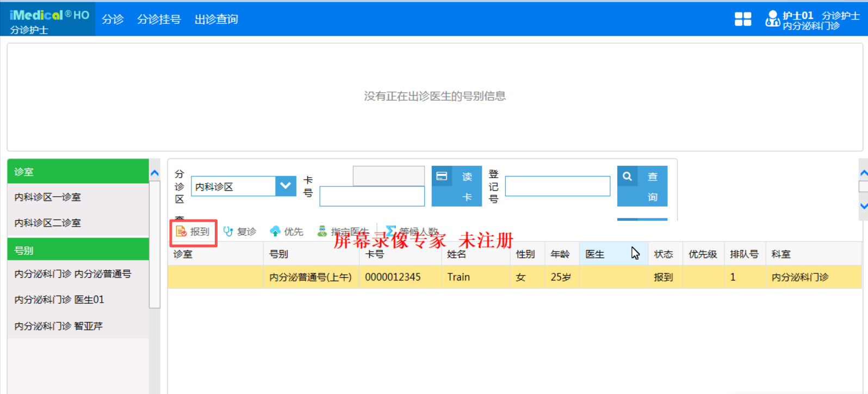Click the 读卡 card reader button

tap(457, 186)
